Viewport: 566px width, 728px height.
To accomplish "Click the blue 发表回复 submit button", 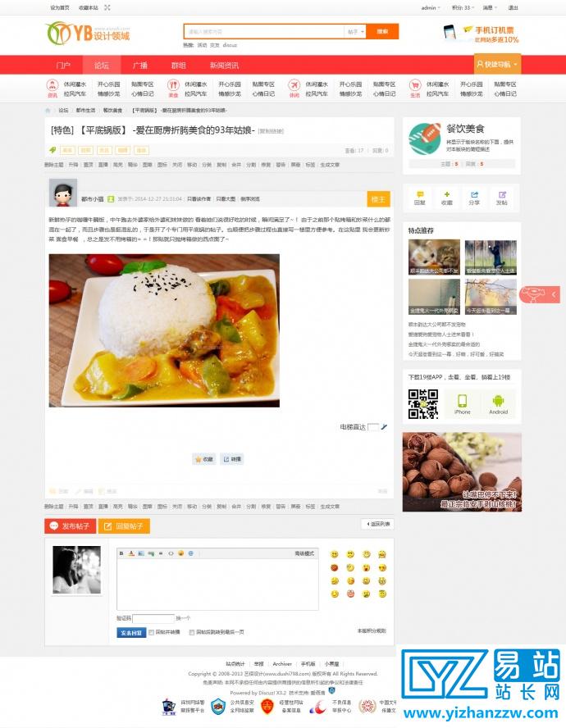I will (131, 632).
